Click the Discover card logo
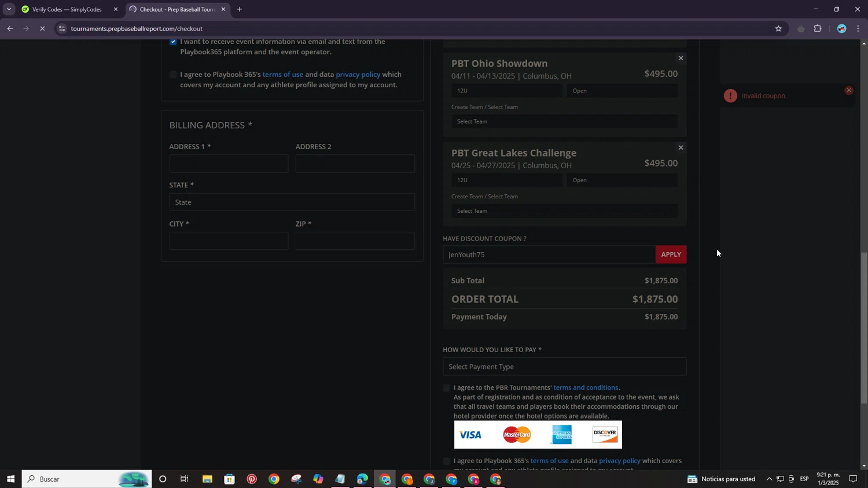Viewport: 868px width, 488px height. (605, 435)
